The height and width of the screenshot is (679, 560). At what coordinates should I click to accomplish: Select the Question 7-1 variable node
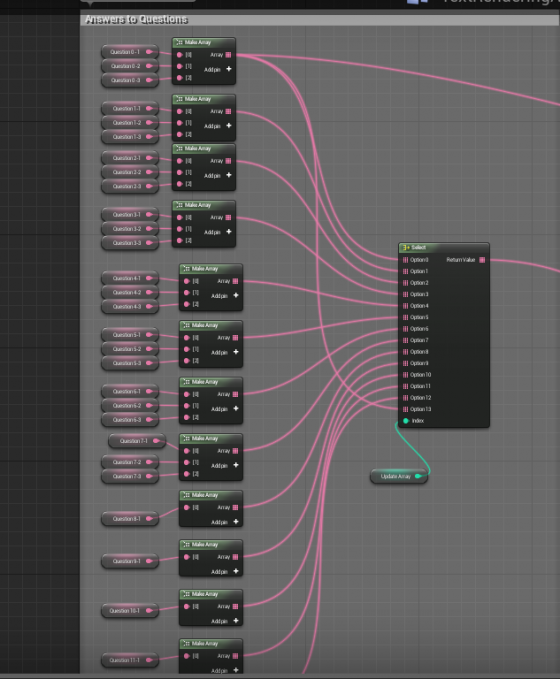(x=136, y=441)
